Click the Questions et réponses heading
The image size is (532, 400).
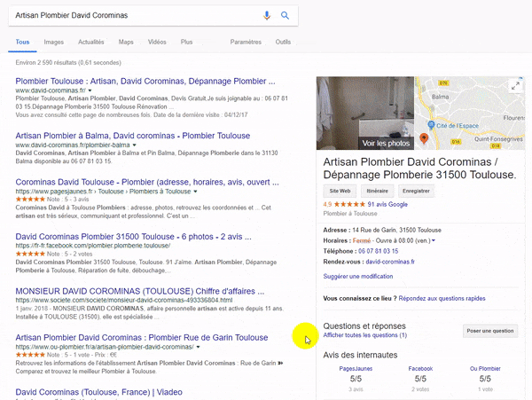pyautogui.click(x=364, y=326)
